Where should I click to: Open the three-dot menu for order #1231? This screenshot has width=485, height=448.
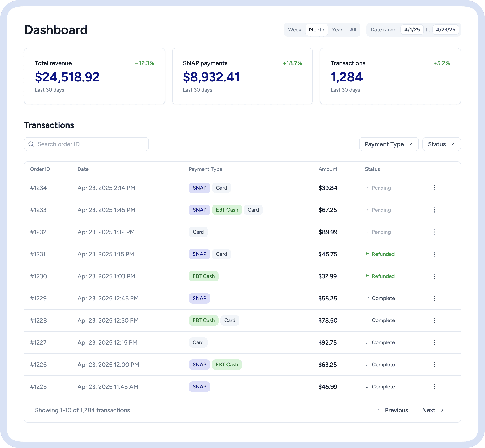[x=435, y=254]
